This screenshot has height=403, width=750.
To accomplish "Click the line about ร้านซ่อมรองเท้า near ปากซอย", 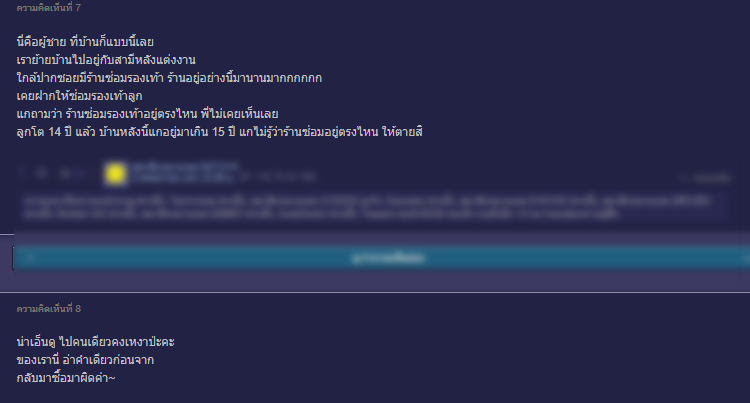I will pos(169,78).
